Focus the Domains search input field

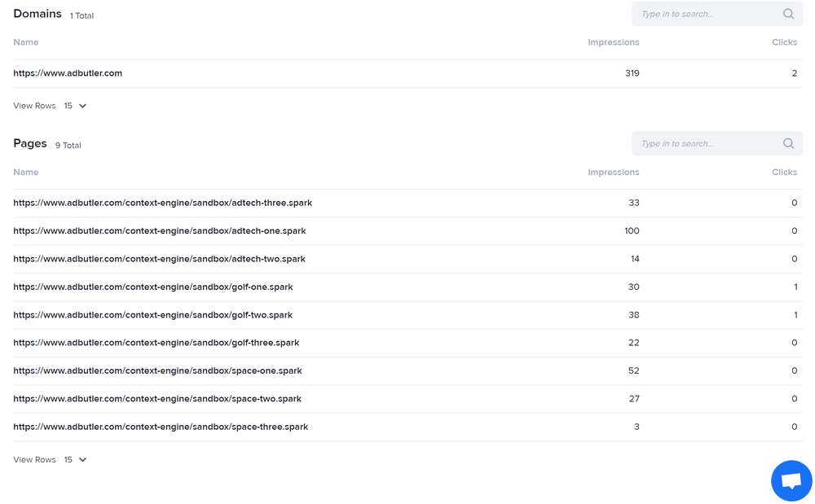coord(716,14)
